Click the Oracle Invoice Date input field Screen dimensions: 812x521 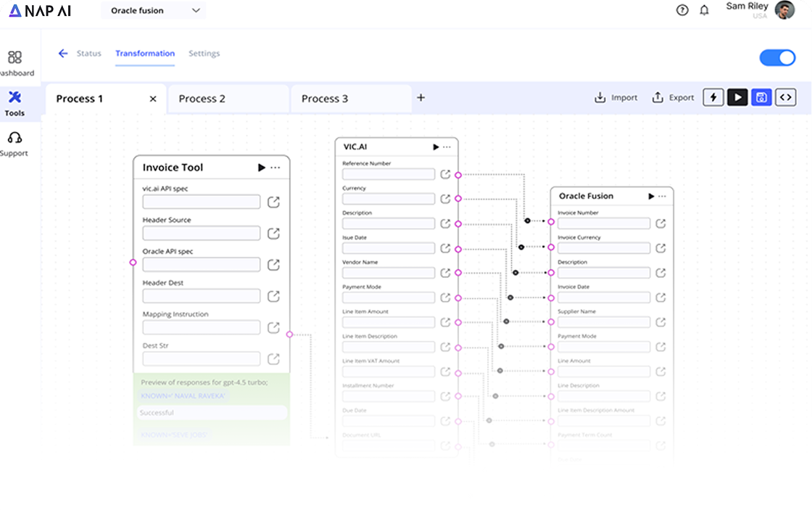coord(604,298)
